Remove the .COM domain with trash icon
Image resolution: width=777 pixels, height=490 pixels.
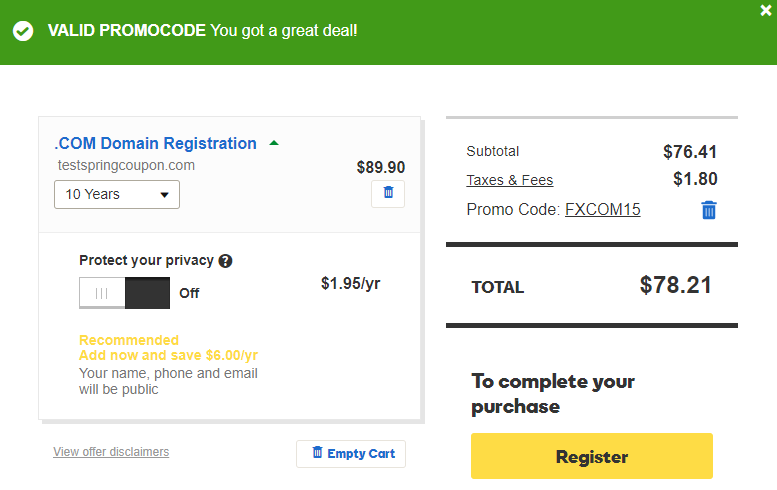(x=388, y=193)
